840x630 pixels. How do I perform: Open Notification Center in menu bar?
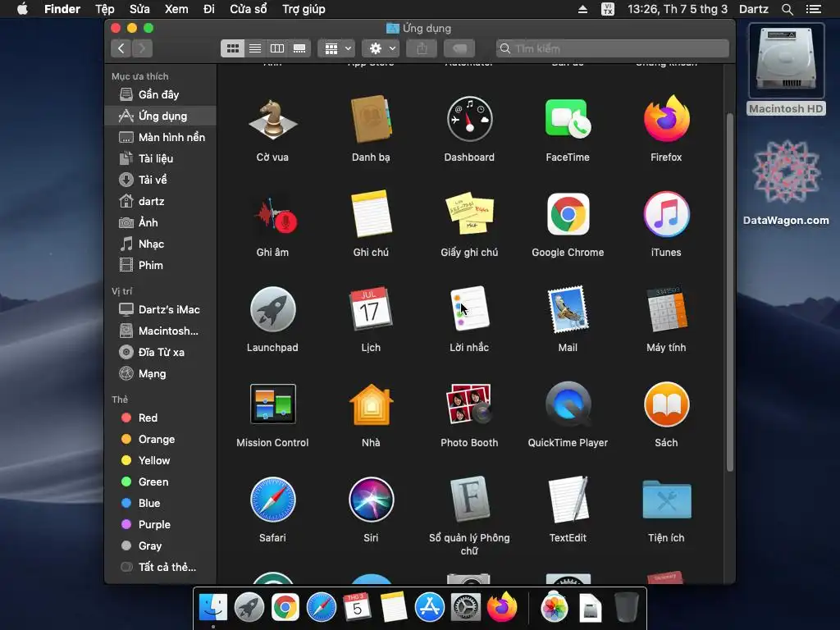pos(814,9)
